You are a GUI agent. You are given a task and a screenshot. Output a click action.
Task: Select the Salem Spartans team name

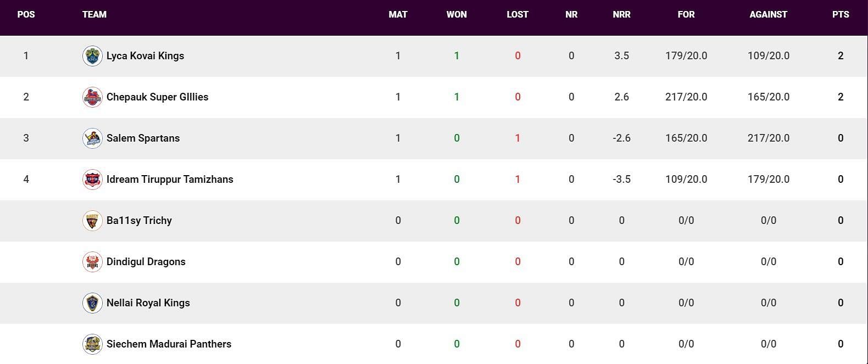pos(143,138)
